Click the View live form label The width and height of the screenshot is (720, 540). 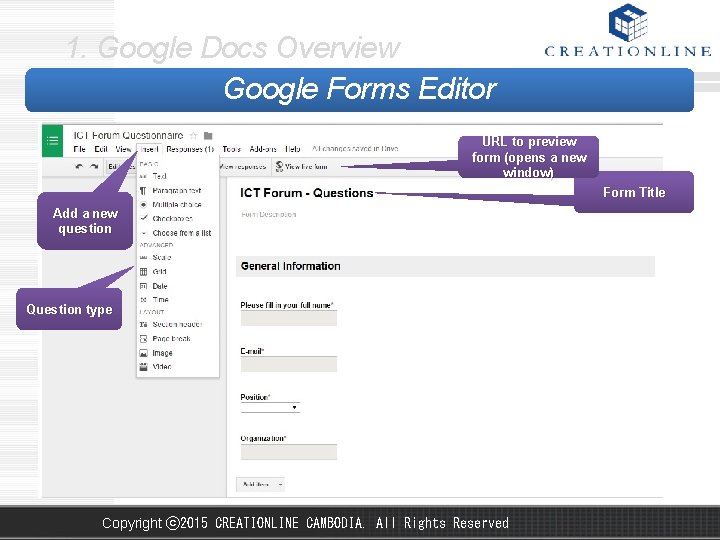coord(306,167)
